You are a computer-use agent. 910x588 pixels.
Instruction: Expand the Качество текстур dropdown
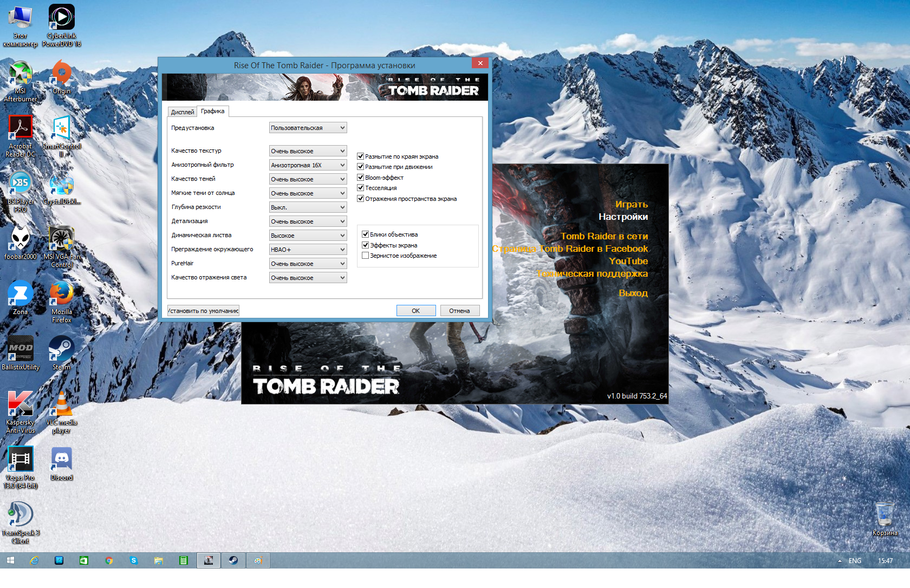308,151
